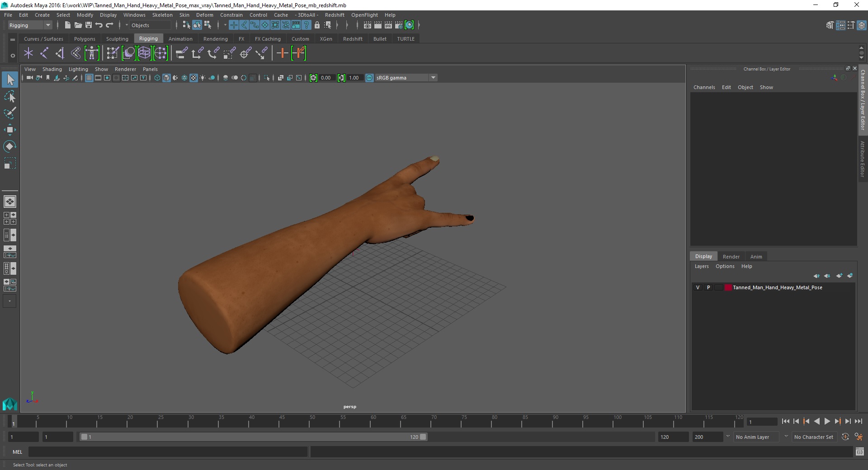Viewport: 868px width, 470px height.
Task: Click the Lattice deformer shelf icon
Action: point(144,53)
